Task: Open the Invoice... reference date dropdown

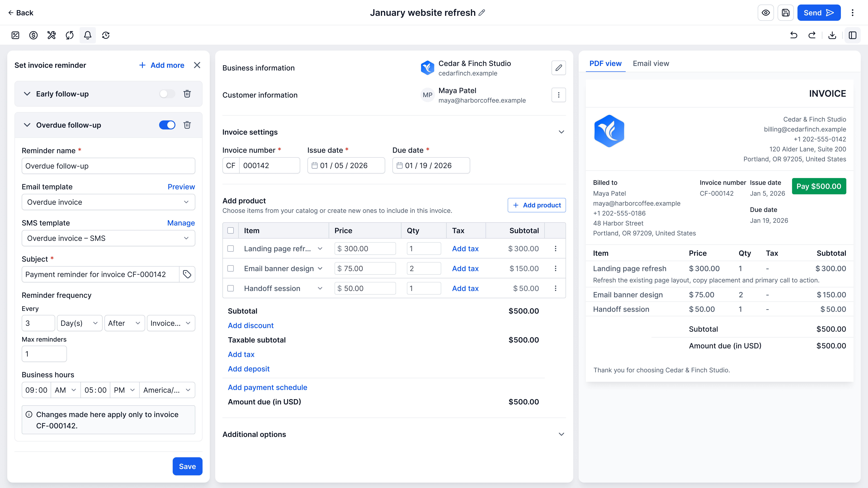Action: [171, 323]
